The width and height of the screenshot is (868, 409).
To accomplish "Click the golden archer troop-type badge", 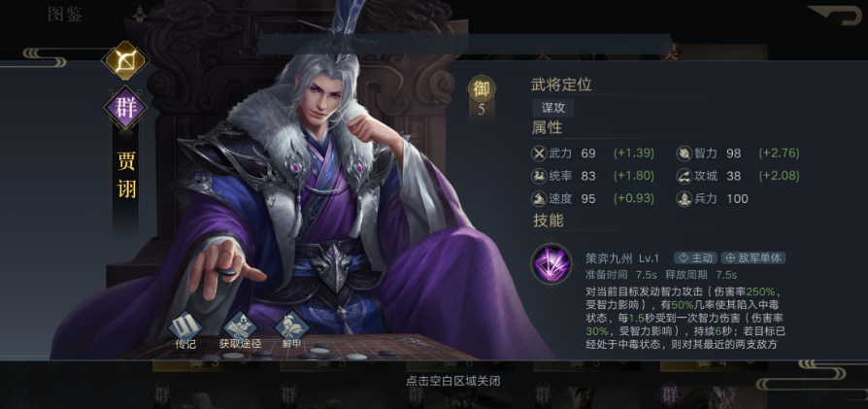I will point(125,60).
